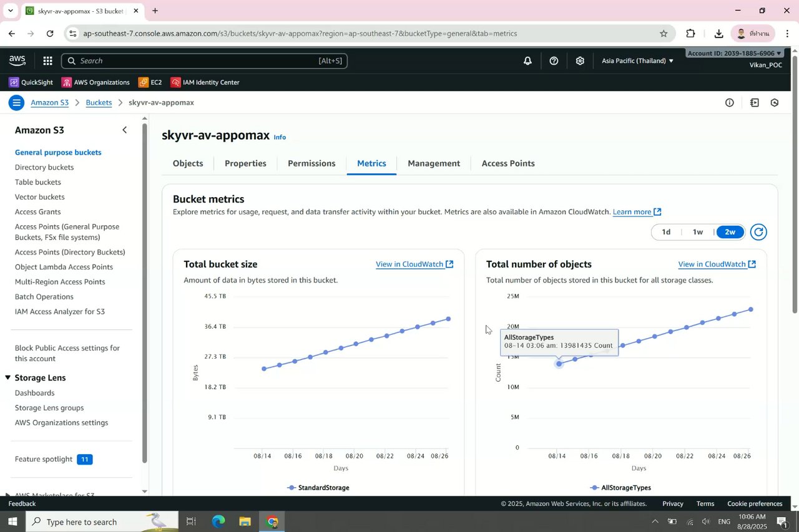Open QuickSight favorite shortcut
The height and width of the screenshot is (532, 799).
[31, 82]
